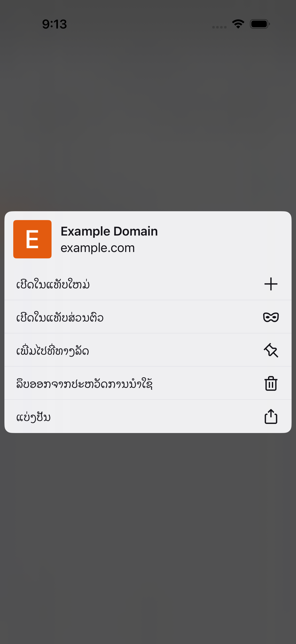Choose ລຶບອອກຈາກປະຫວັດການນຳໃຊ້ option
Screen dimensions: 296x644
(148, 383)
